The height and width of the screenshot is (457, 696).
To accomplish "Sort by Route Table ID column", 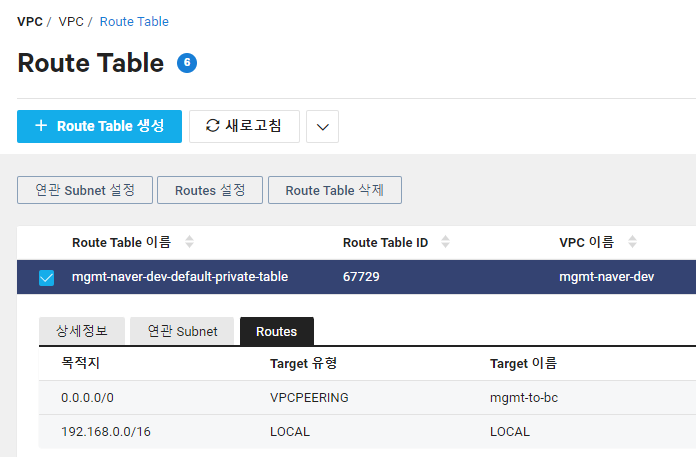I will pyautogui.click(x=445, y=242).
